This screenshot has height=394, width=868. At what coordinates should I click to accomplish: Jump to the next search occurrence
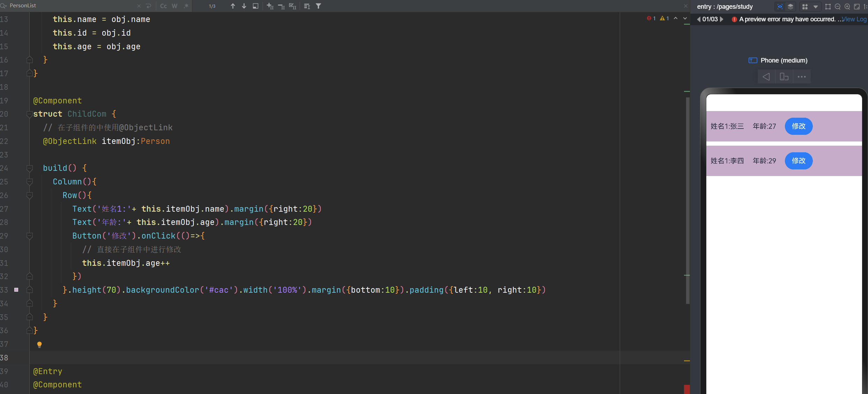click(244, 6)
